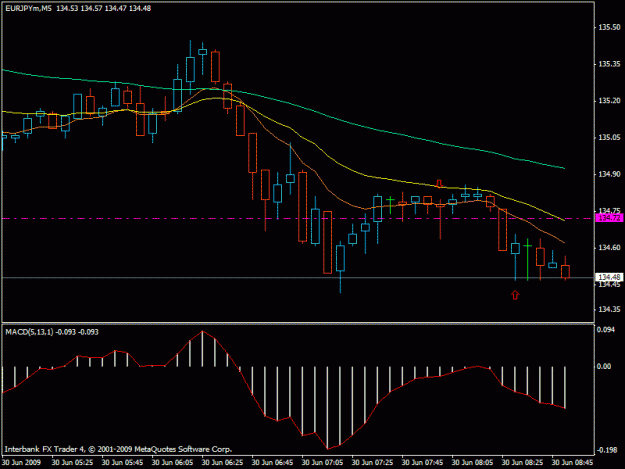625x469 pixels.
Task: Click the 30 Jun 08:05 time label
Action: pyautogui.click(x=472, y=463)
